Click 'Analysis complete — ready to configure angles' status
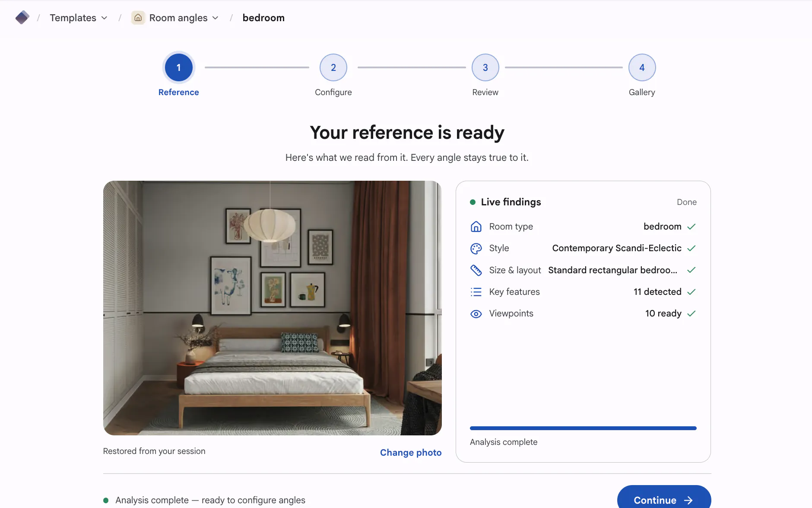Image resolution: width=812 pixels, height=508 pixels. click(210, 500)
